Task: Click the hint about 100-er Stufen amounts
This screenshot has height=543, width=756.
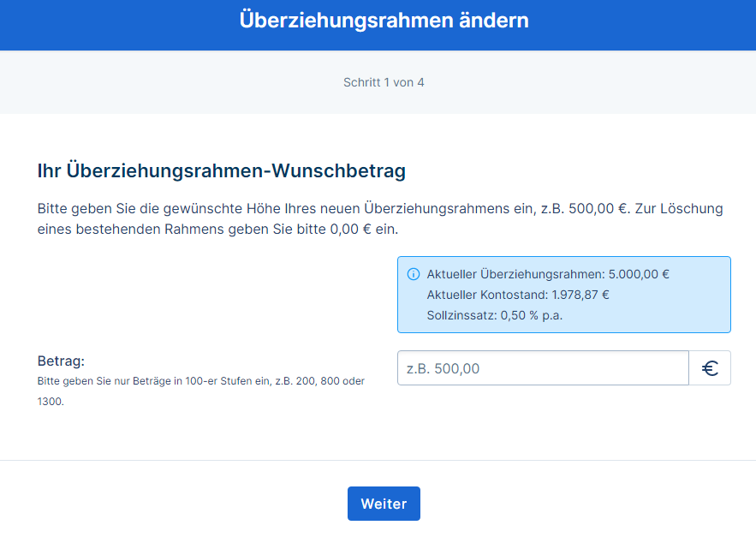Action: [201, 391]
